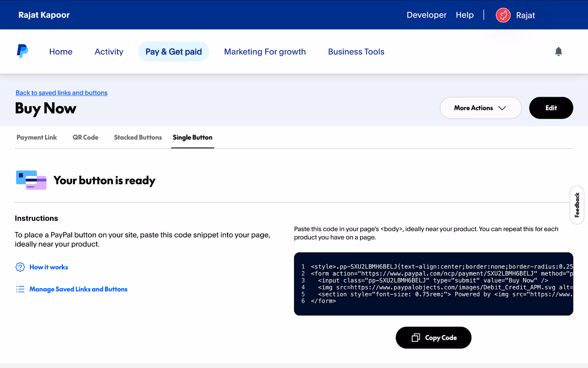This screenshot has width=588, height=368.
Task: Open the notifications bell
Action: tap(558, 52)
